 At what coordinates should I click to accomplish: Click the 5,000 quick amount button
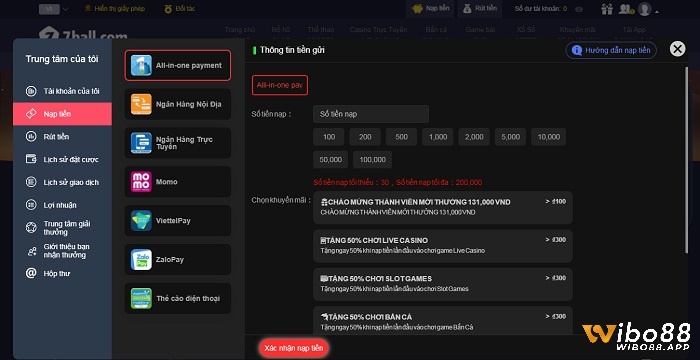510,137
